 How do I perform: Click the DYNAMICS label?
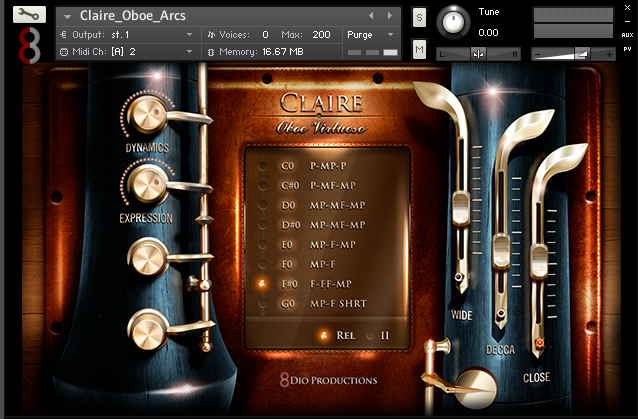147,148
